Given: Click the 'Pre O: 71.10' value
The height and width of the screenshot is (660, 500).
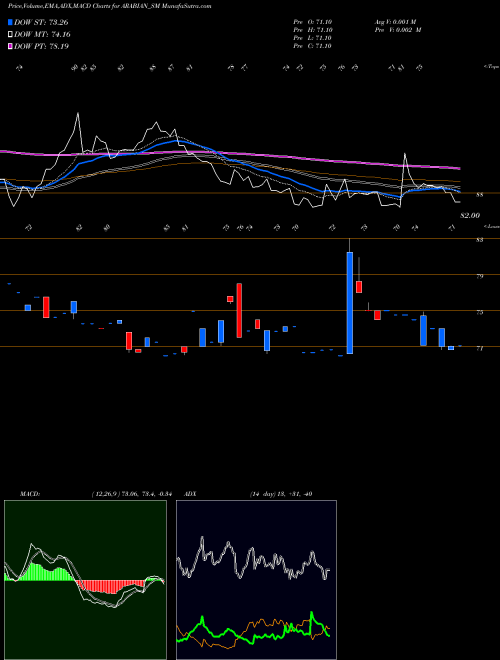Looking at the screenshot, I should 313,22.
